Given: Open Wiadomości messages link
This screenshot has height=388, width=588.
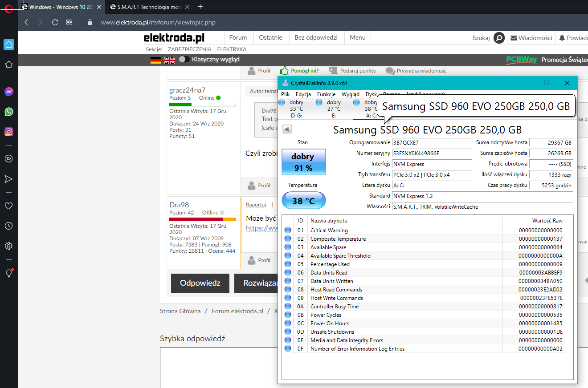Looking at the screenshot, I should [531, 38].
